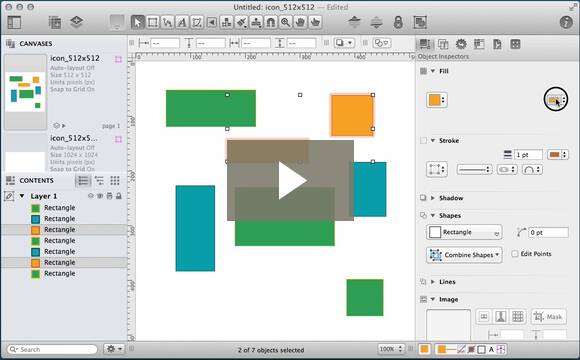Play the video overlay button

pyautogui.click(x=290, y=180)
